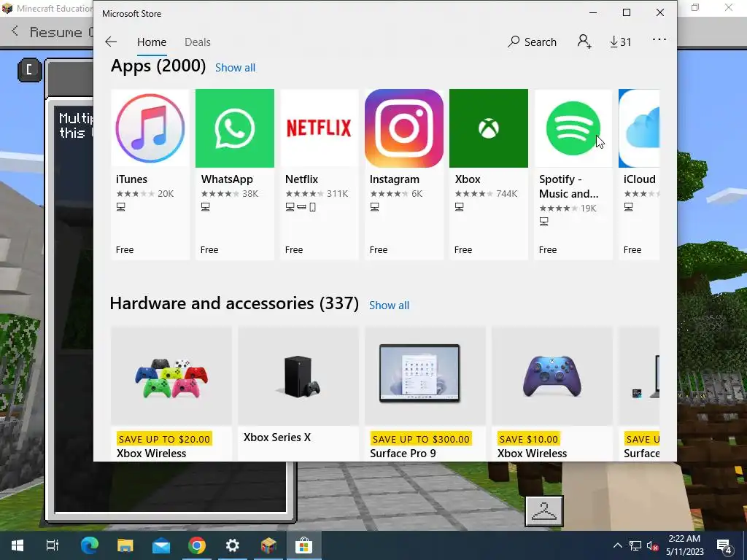Click the SAVE $10.00 badge
The width and height of the screenshot is (747, 560).
(x=529, y=439)
